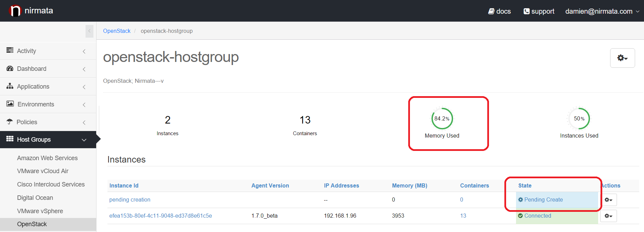Image resolution: width=644 pixels, height=232 pixels.
Task: Click the Nirmata logo icon
Action: [x=15, y=11]
